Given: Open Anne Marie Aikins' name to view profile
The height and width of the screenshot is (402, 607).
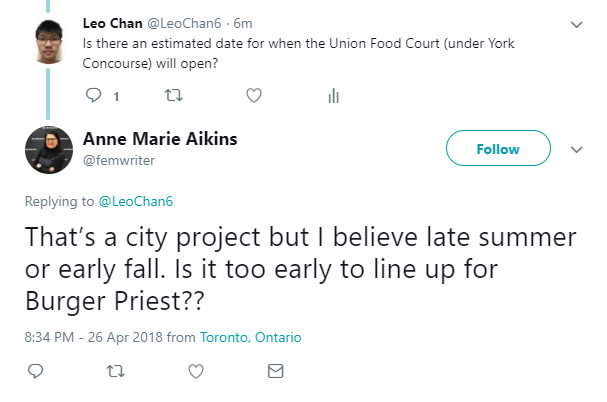Looking at the screenshot, I should (x=160, y=139).
